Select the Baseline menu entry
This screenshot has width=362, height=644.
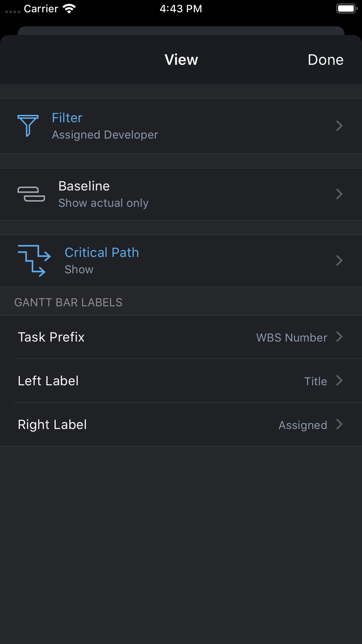[x=84, y=186]
